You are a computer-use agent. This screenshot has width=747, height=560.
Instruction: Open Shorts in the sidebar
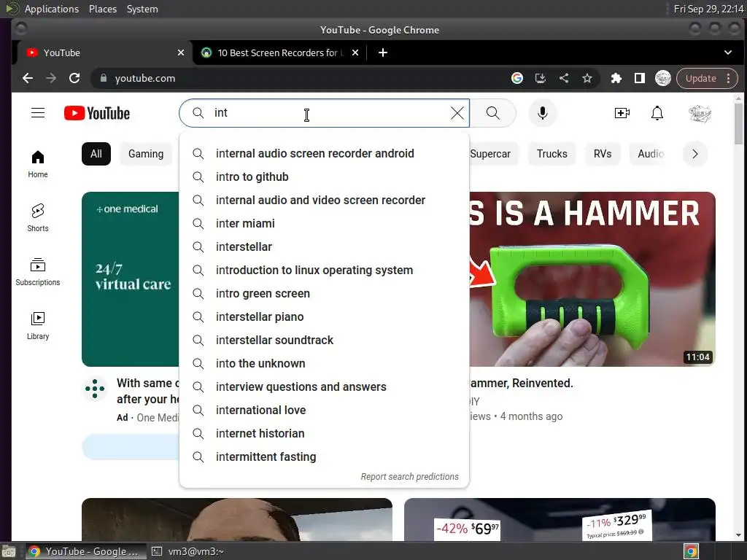click(x=38, y=218)
